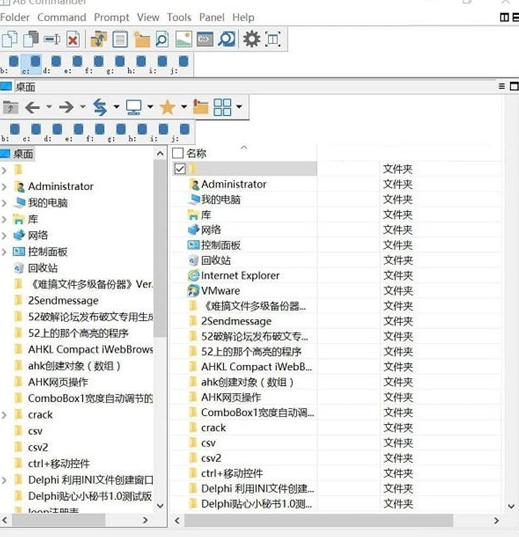The image size is (519, 537).
Task: Uncheck the checked first row checkbox
Action: (x=180, y=168)
